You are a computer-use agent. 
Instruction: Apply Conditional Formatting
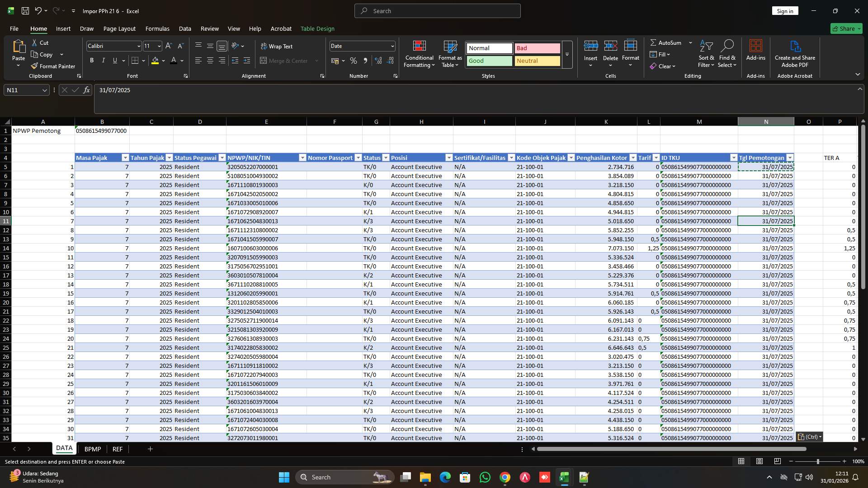[419, 54]
